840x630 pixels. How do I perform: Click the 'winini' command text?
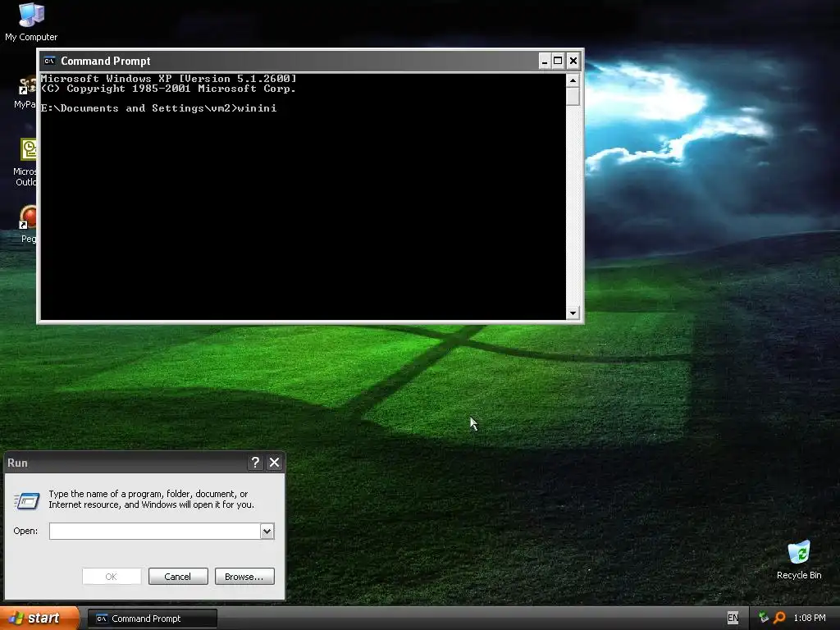pyautogui.click(x=257, y=108)
